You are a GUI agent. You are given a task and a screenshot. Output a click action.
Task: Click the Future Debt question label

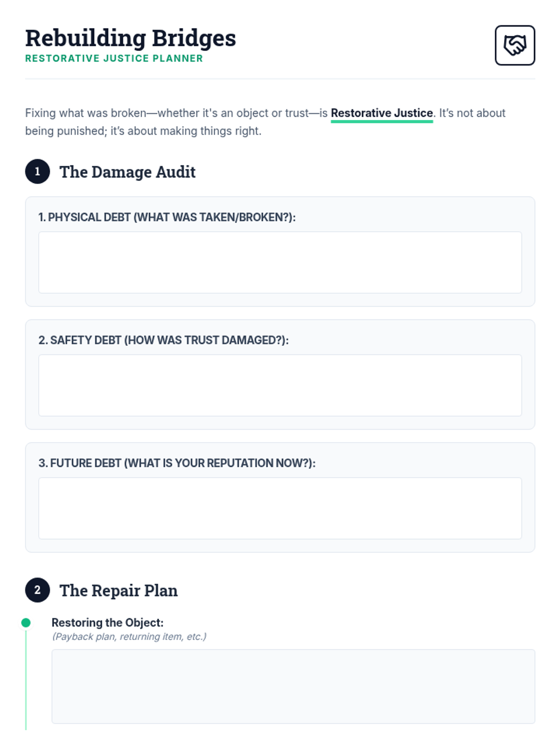177,463
